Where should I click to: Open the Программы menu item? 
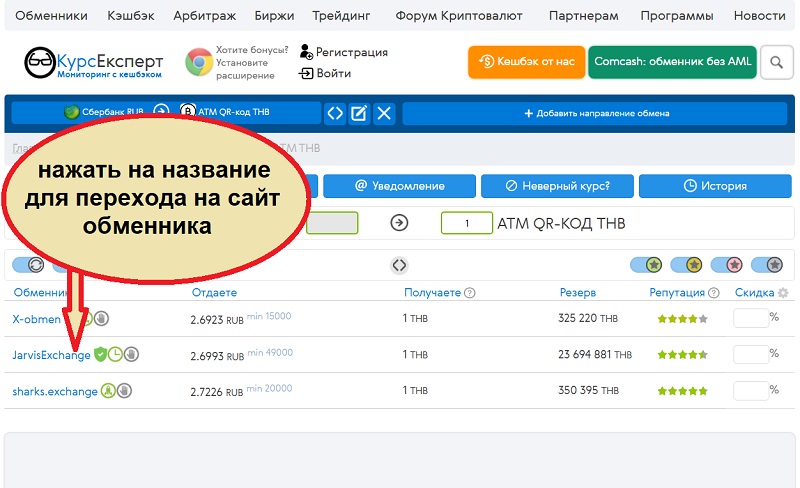click(x=677, y=16)
